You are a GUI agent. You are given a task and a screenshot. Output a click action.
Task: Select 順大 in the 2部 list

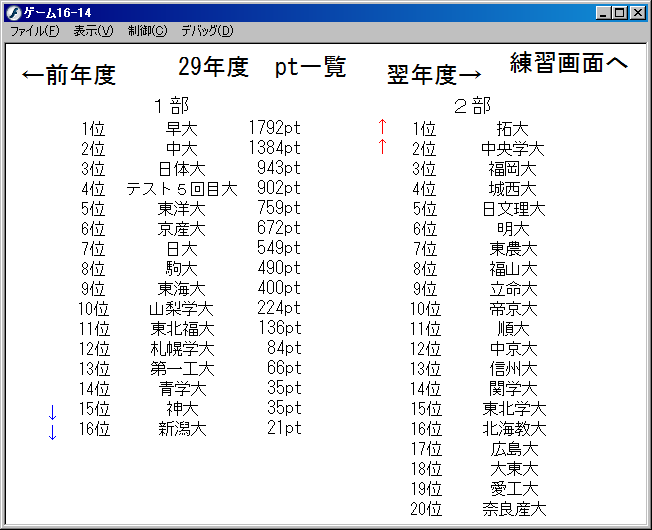[514, 328]
